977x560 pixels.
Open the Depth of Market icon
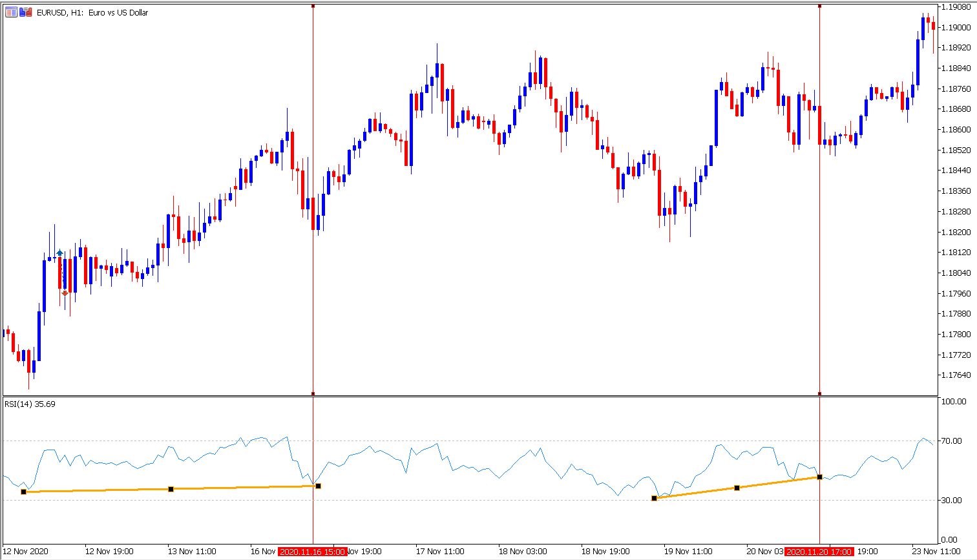11,12
